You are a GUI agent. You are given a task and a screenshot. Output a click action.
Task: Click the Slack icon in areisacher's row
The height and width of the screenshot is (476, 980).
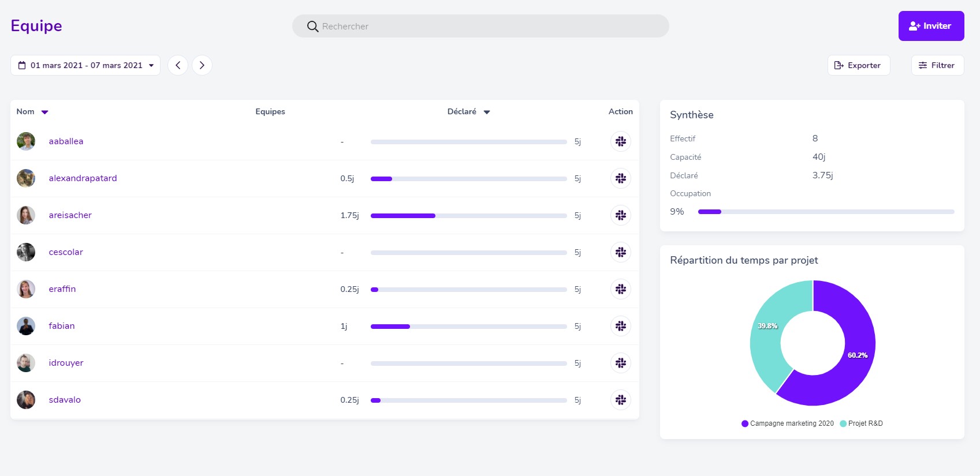coord(620,215)
